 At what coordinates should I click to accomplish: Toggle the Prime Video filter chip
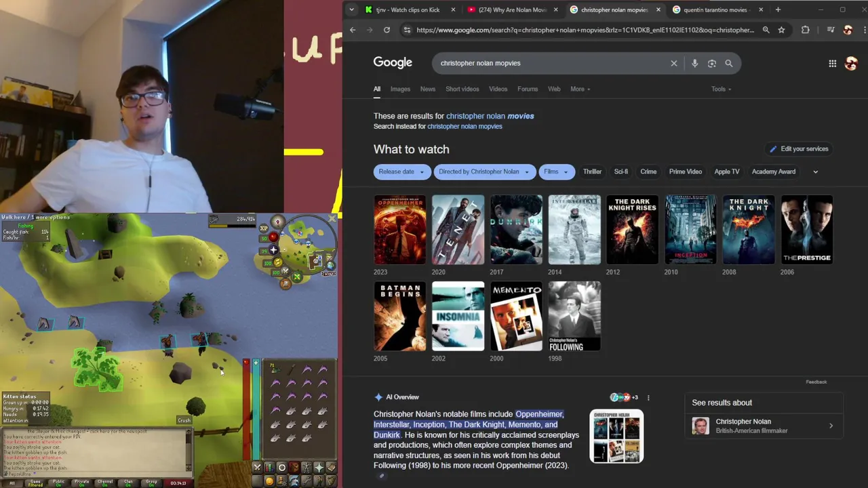(686, 171)
